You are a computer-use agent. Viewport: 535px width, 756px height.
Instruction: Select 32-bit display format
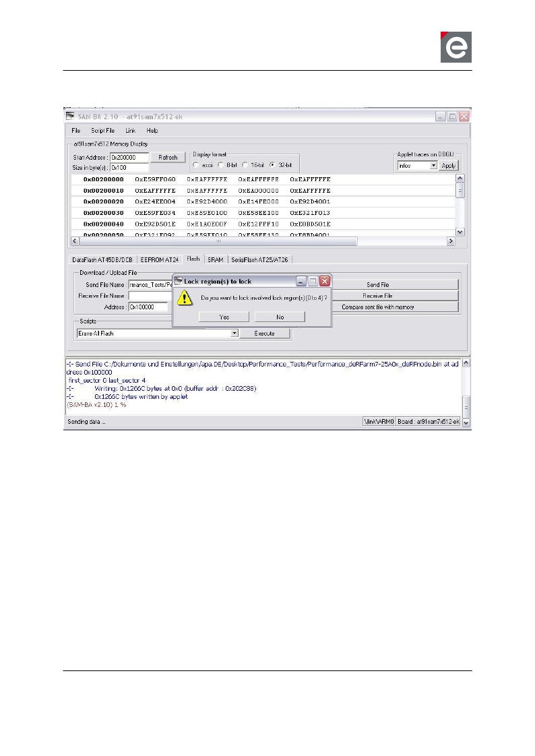(272, 165)
